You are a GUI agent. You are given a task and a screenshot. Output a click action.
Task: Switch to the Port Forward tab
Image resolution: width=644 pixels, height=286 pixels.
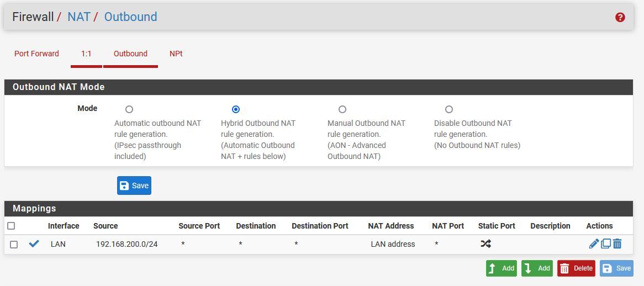click(x=36, y=54)
